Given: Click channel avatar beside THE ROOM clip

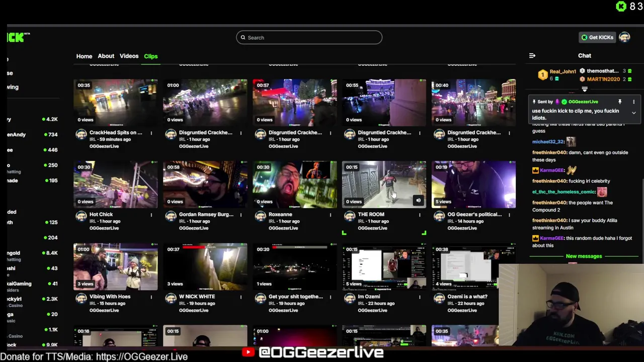Looking at the screenshot, I should click(350, 216).
